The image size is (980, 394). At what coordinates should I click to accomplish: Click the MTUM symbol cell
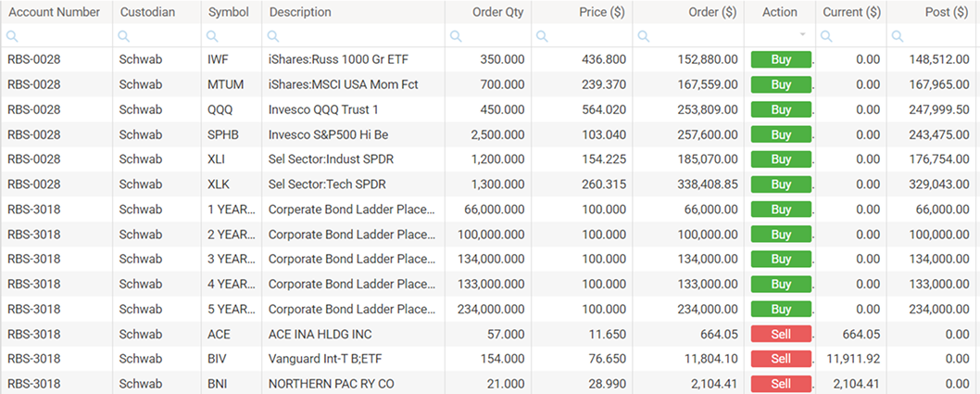224,84
